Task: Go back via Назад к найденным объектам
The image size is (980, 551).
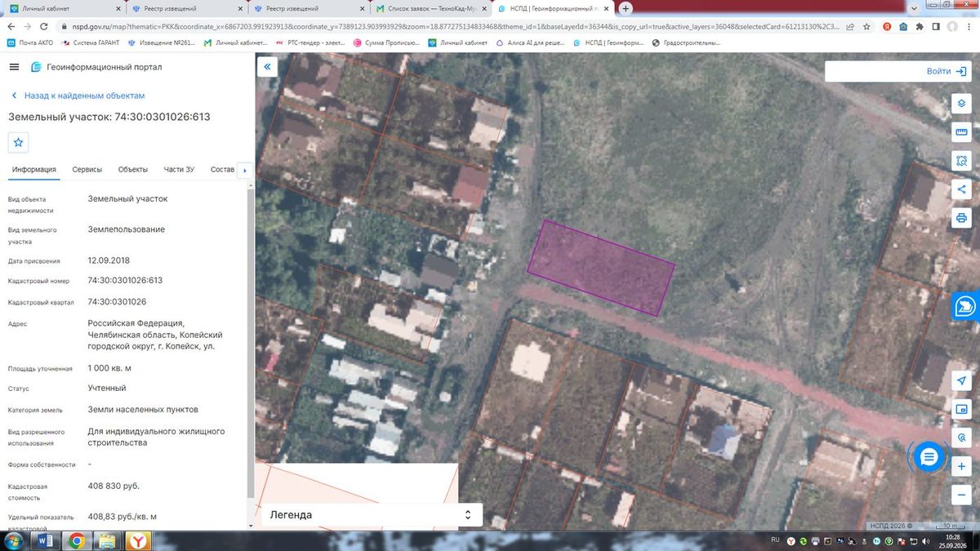Action: pos(77,96)
